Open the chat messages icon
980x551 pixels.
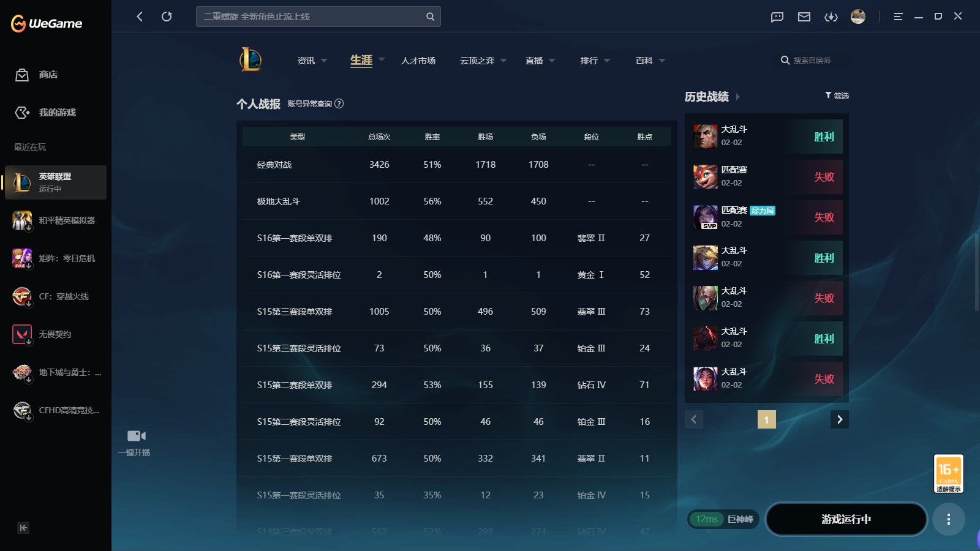coord(777,17)
